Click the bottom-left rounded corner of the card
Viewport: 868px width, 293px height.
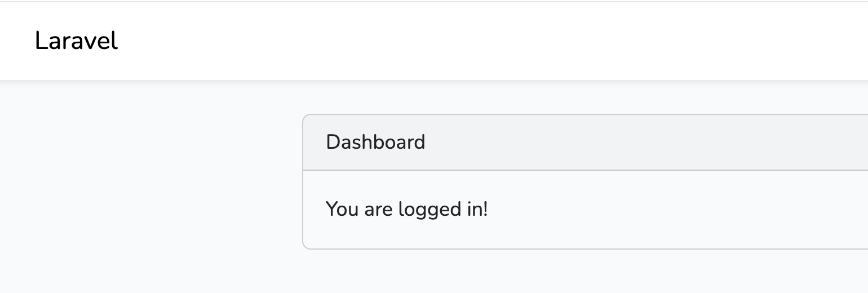pos(304,247)
